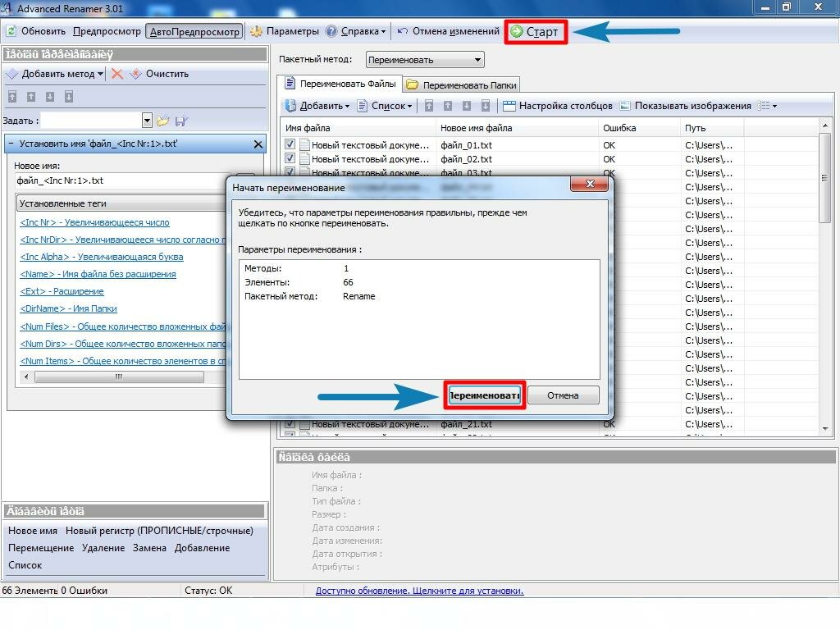The width and height of the screenshot is (840, 630).
Task: Toggle the АвтоПредпросмотр button
Action: tap(194, 32)
